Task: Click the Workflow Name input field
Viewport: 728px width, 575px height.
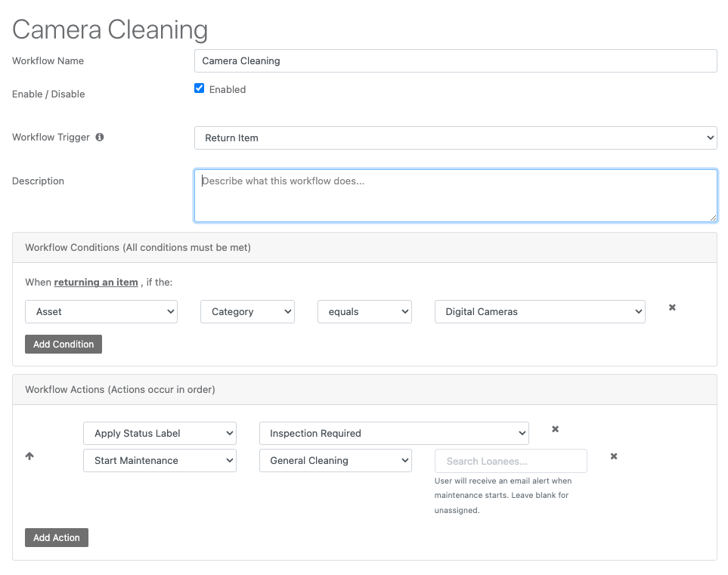Action: pos(455,60)
